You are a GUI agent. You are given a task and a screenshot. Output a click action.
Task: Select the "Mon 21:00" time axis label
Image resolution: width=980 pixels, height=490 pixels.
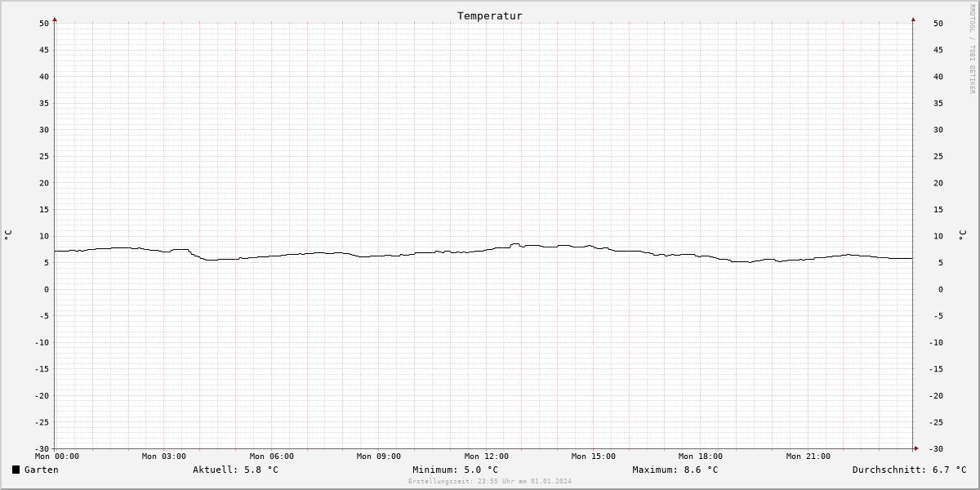point(808,457)
